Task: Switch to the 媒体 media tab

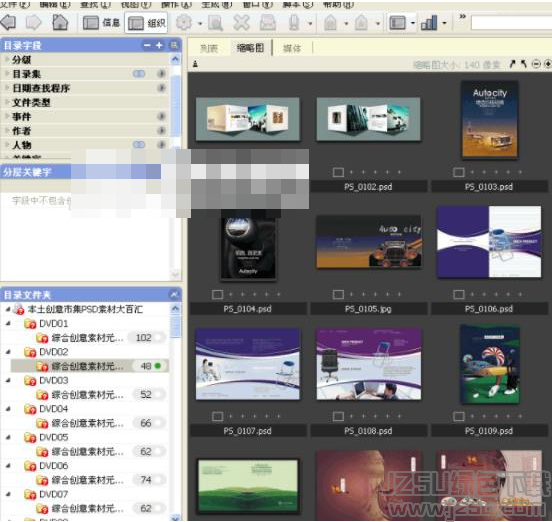Action: (292, 48)
